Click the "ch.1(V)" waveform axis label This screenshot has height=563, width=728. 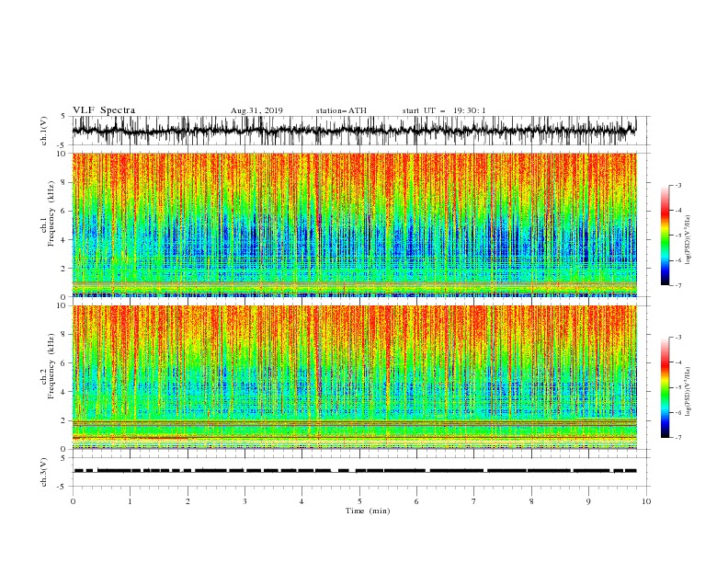coord(44,131)
